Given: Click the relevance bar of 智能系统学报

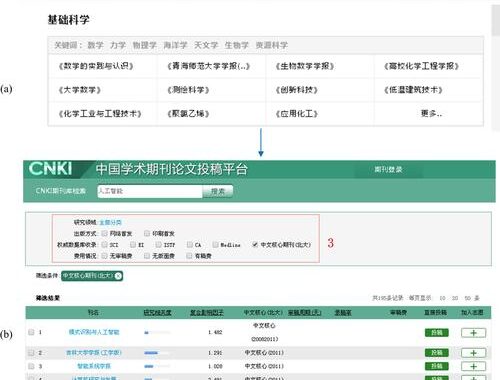Looking at the screenshot, I should coord(157,366).
